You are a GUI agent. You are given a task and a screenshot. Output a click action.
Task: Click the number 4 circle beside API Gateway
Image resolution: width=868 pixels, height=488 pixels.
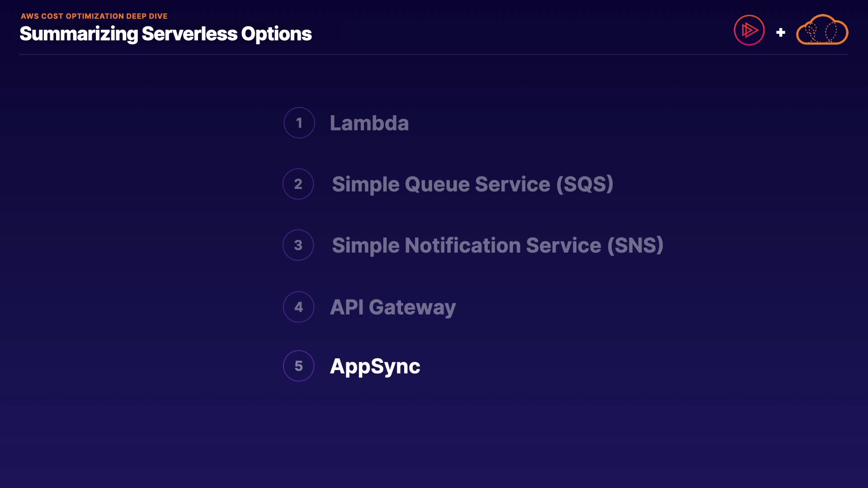(298, 307)
